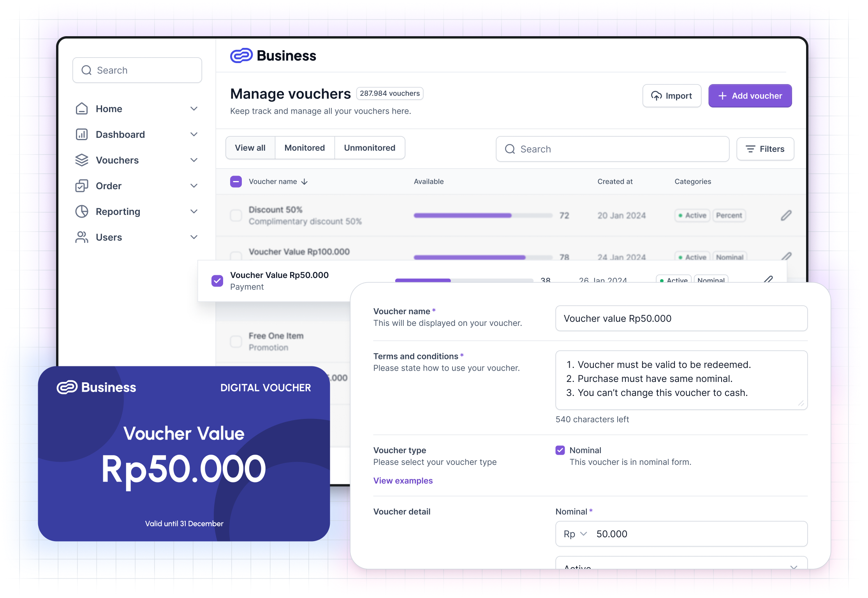The image size is (868, 598).
Task: Click the Add voucher button
Action: pyautogui.click(x=750, y=96)
